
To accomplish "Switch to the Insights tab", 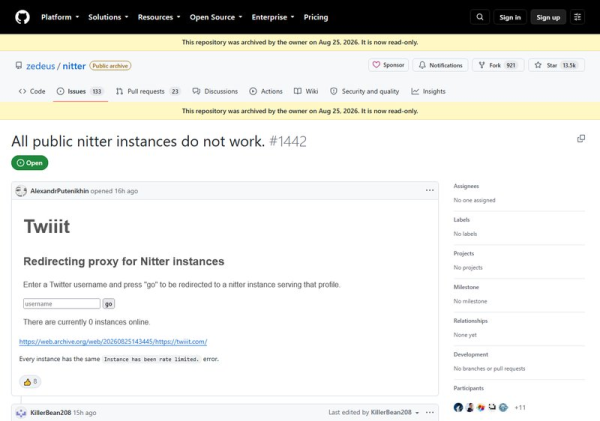I will point(428,91).
